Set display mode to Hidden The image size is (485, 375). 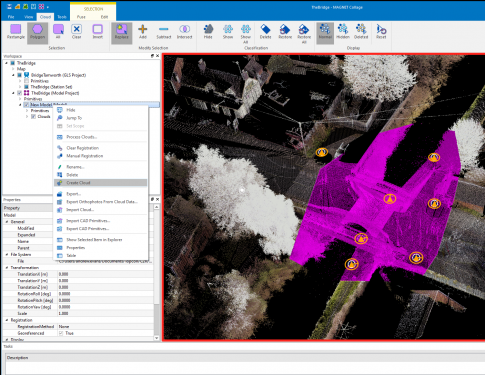click(x=343, y=32)
